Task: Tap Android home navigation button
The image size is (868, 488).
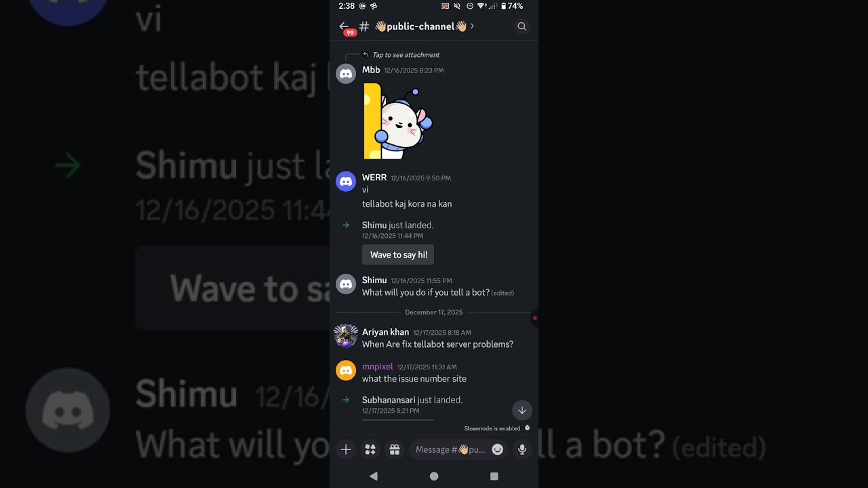Action: click(x=434, y=476)
